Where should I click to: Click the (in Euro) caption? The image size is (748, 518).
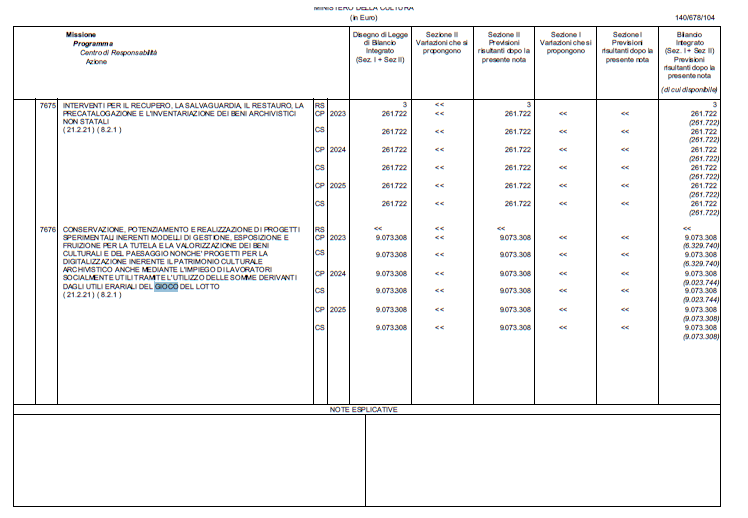(x=364, y=18)
